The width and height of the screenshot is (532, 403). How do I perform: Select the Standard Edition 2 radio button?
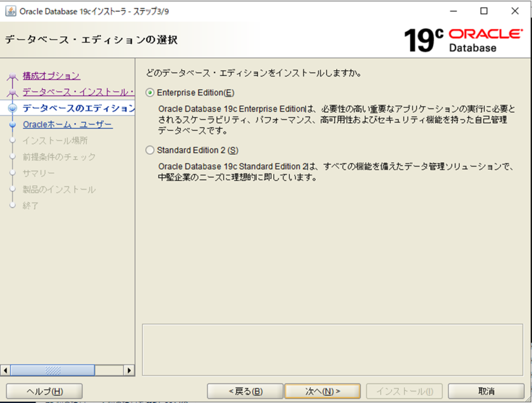[x=150, y=150]
